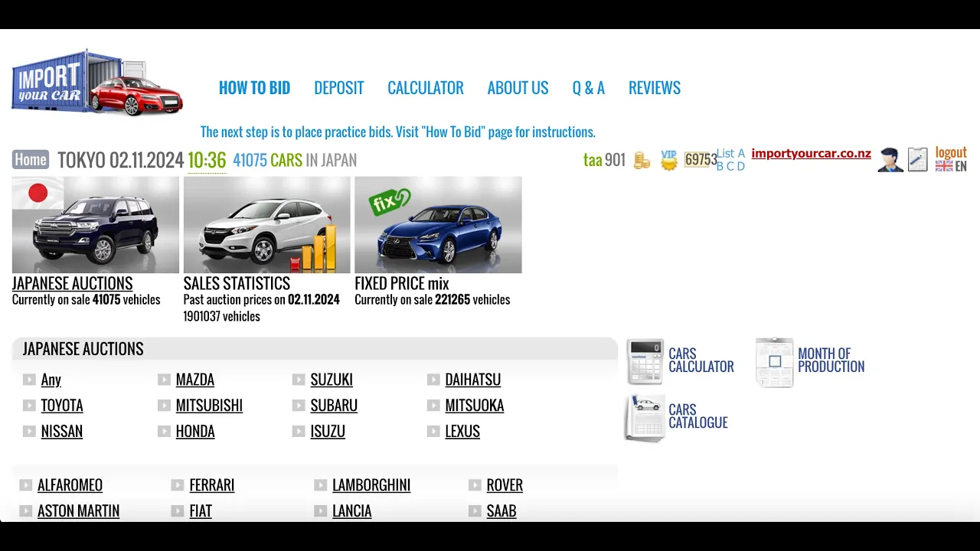This screenshot has width=980, height=551.
Task: Select the LEXUS make link
Action: [x=462, y=432]
